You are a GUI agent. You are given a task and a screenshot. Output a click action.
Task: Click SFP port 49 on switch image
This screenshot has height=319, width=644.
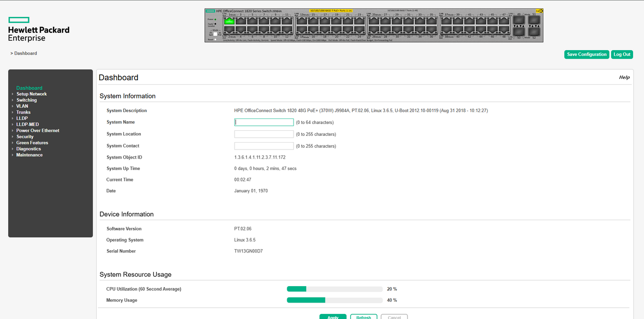[x=519, y=20]
